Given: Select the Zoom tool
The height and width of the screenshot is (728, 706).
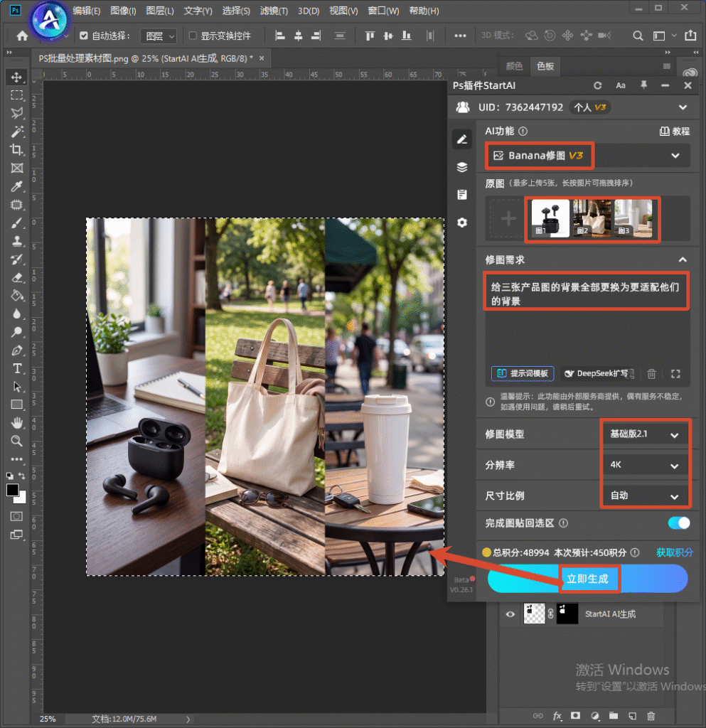Looking at the screenshot, I should pos(17,441).
